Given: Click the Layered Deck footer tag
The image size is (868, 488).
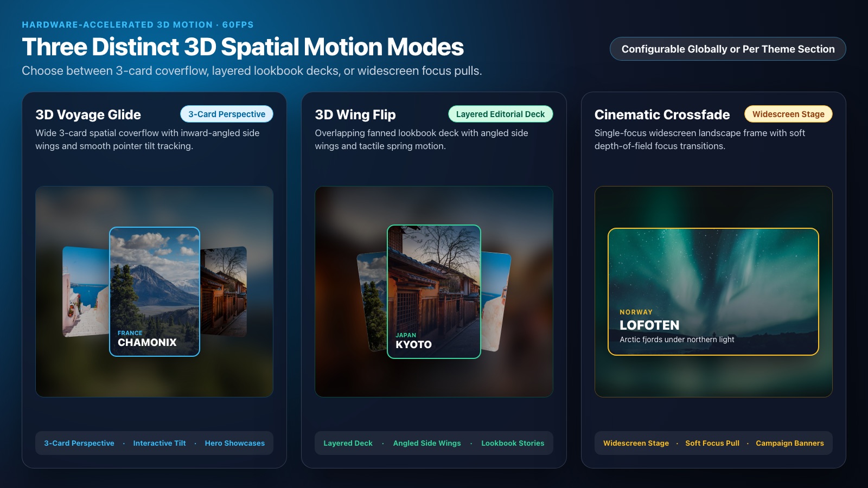Looking at the screenshot, I should [348, 443].
